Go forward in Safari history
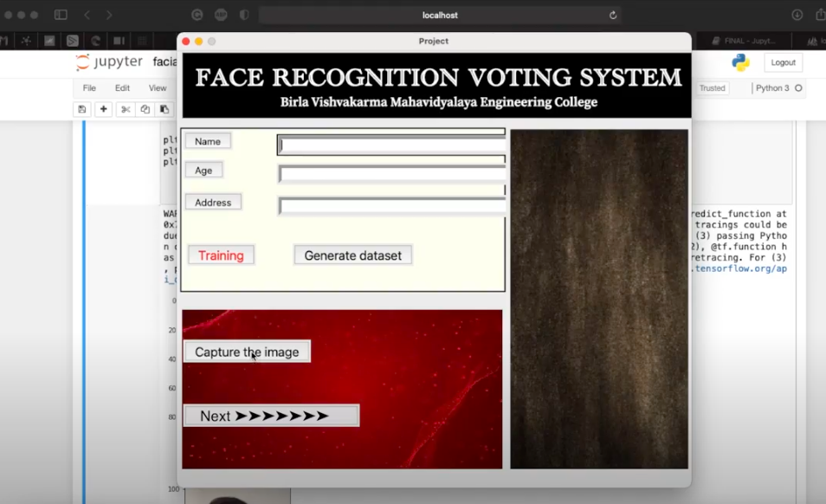This screenshot has height=504, width=826. (x=109, y=16)
